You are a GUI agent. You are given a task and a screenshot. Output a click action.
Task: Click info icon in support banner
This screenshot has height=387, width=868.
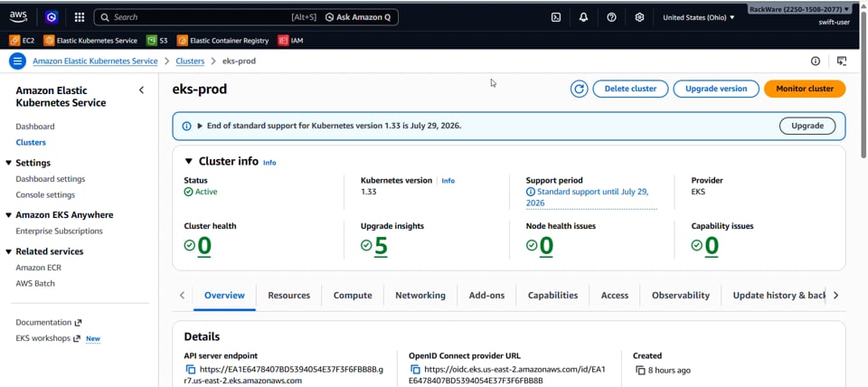tap(186, 126)
